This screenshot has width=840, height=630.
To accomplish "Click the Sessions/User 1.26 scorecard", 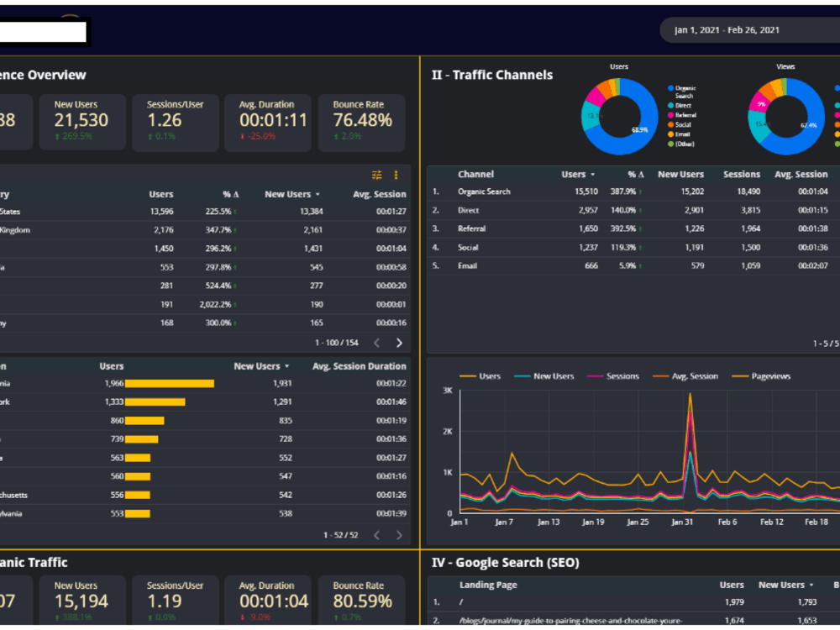I will coord(176,123).
